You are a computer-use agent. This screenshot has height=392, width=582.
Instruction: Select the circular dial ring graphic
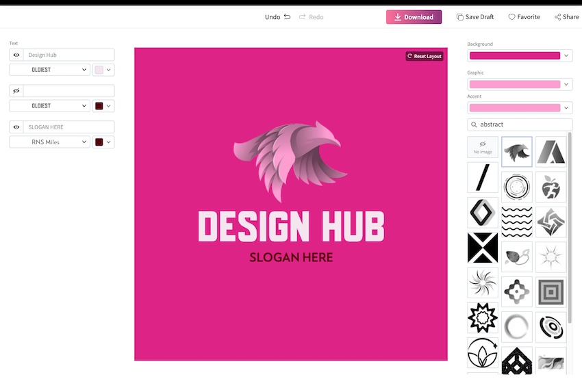click(x=517, y=187)
